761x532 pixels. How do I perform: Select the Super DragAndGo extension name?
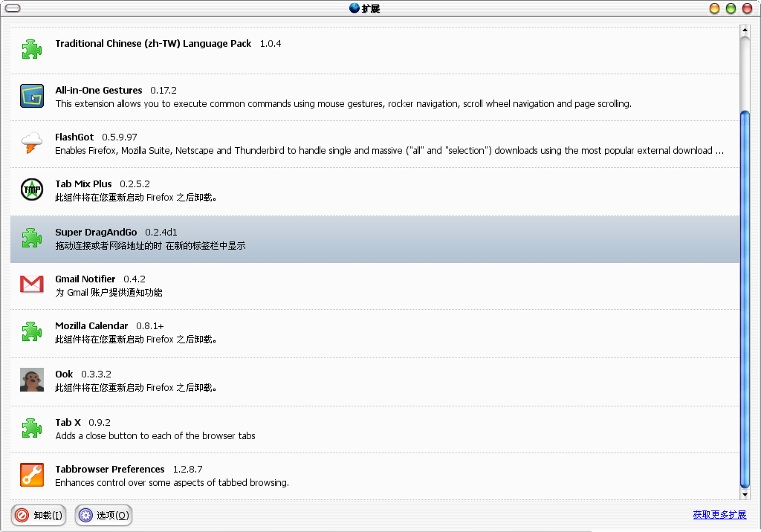(96, 233)
